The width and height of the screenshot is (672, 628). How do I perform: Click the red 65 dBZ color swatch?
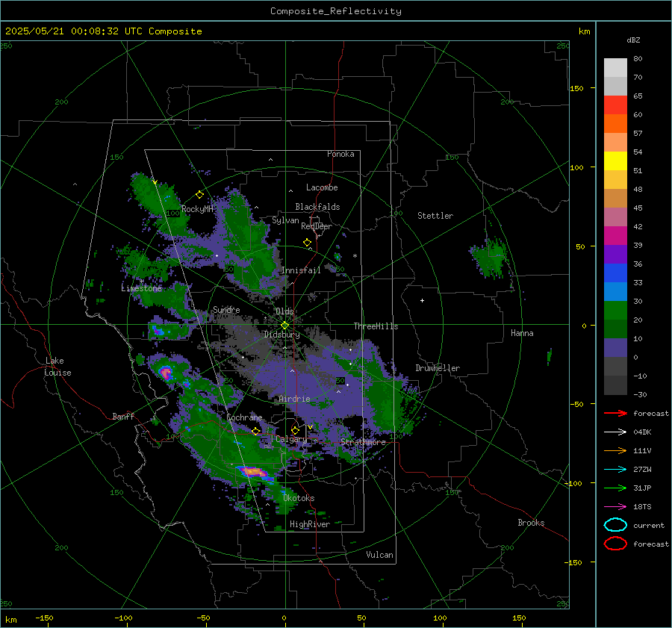pos(615,105)
